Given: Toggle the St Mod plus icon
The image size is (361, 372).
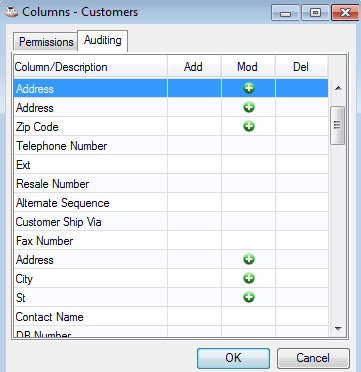Looking at the screenshot, I should pyautogui.click(x=249, y=297).
